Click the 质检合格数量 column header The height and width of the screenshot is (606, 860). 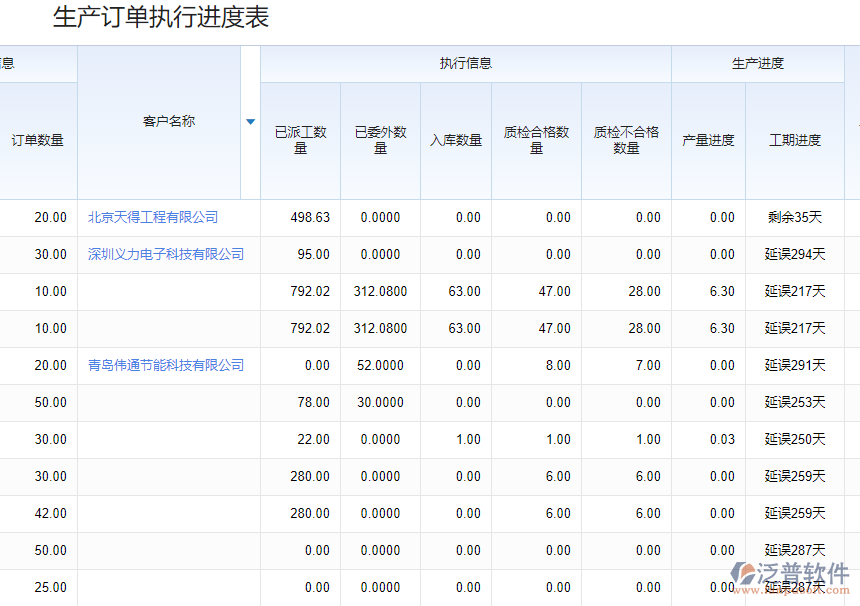click(536, 140)
